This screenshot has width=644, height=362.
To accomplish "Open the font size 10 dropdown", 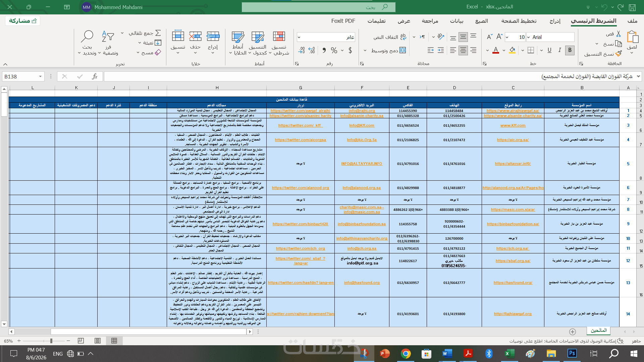I will coord(507,37).
